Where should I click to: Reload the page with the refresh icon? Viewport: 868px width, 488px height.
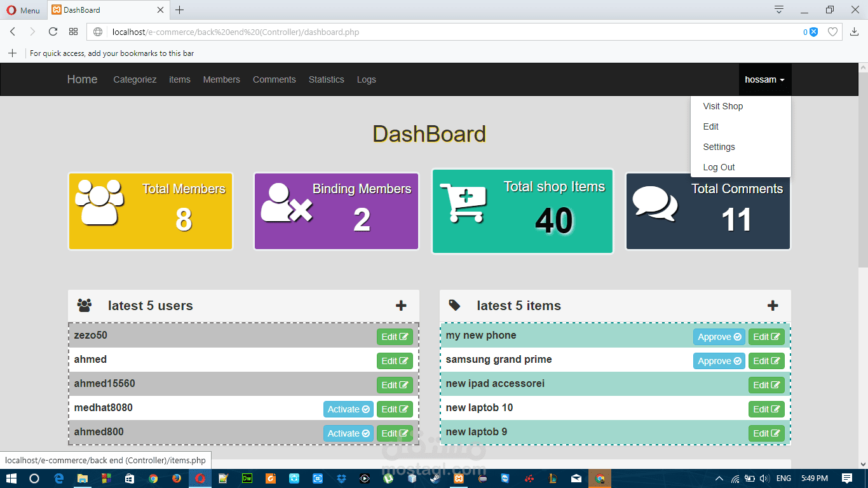tap(53, 32)
